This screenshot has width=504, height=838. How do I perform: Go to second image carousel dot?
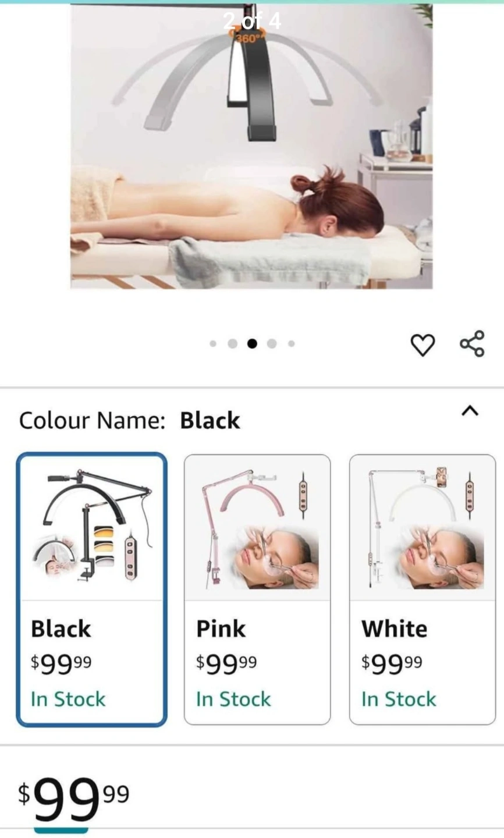pos(232,344)
